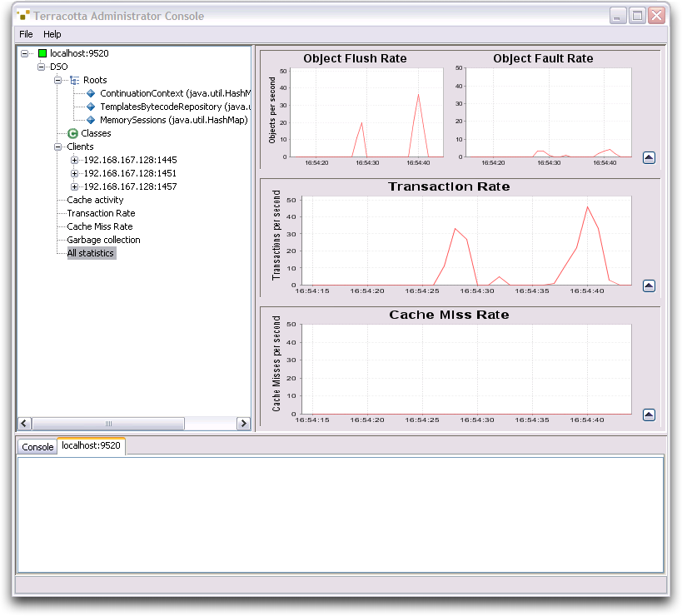Maximize the Terracotta Administrator Console window
This screenshot has height=616, width=682.
(637, 16)
